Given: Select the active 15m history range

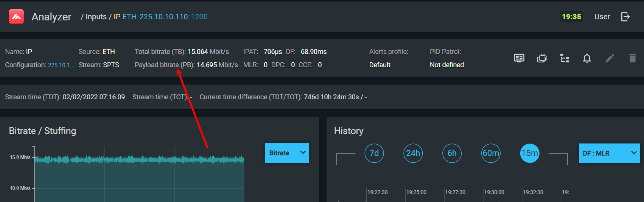Looking at the screenshot, I should 530,153.
